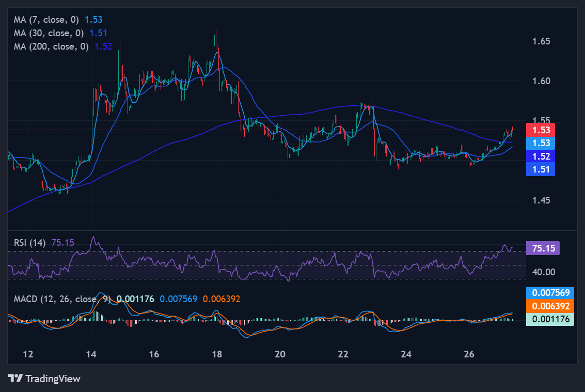Click the orange 0.006392 signal axis tag
585x392 pixels.
point(550,306)
